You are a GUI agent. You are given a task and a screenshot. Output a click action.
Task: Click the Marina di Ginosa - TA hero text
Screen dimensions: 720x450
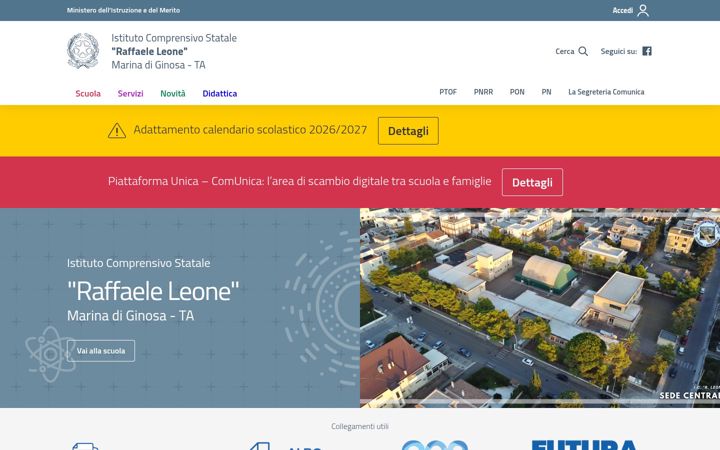(x=130, y=315)
